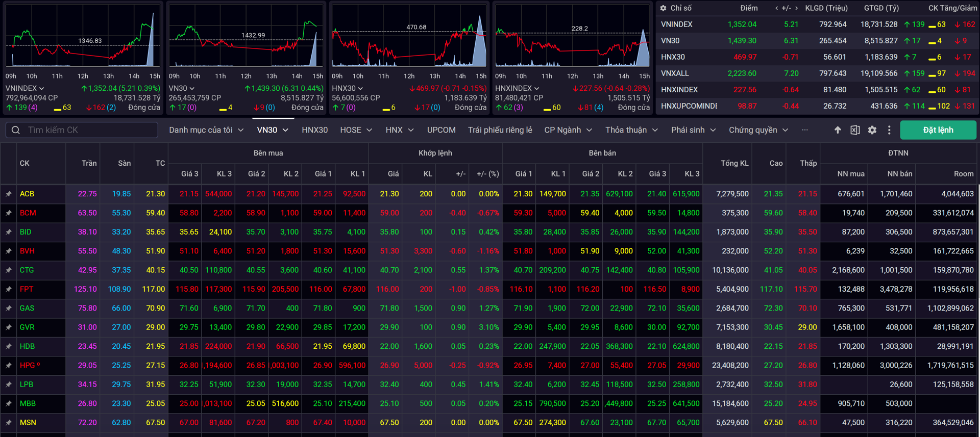
Task: Open Trái phiếu riêng lẻ tab
Action: coord(500,130)
